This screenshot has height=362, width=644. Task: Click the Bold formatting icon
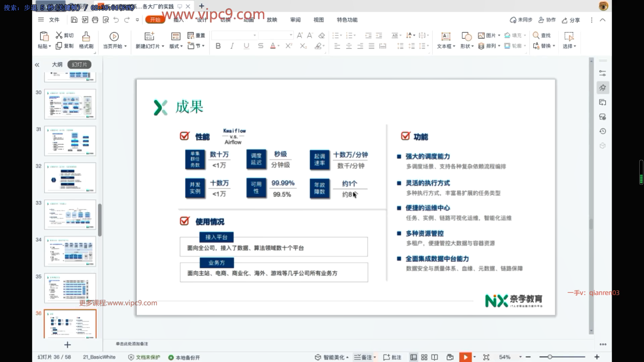click(218, 46)
